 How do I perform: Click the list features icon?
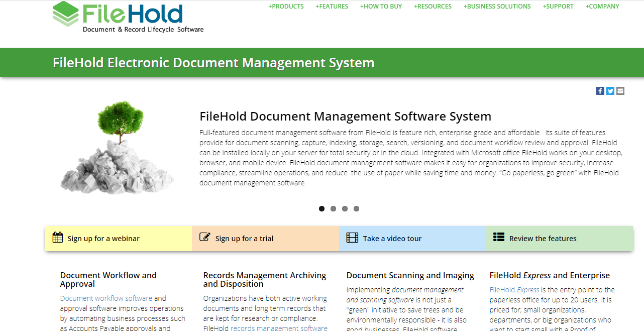(x=498, y=237)
